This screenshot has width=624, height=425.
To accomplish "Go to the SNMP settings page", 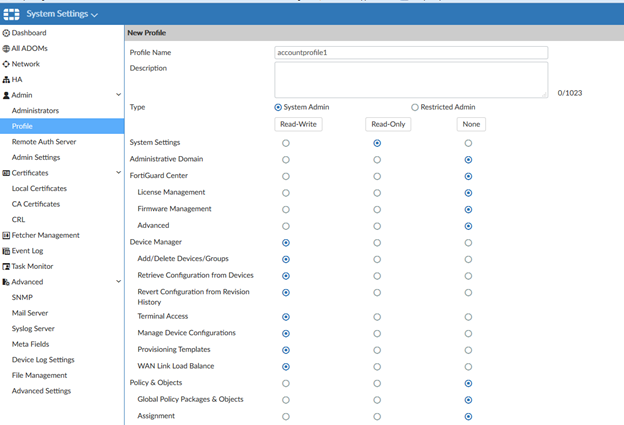I will tap(22, 297).
